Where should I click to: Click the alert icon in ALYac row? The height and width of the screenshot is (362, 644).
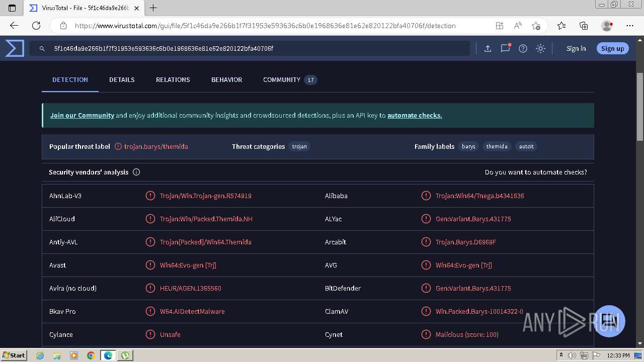point(426,219)
